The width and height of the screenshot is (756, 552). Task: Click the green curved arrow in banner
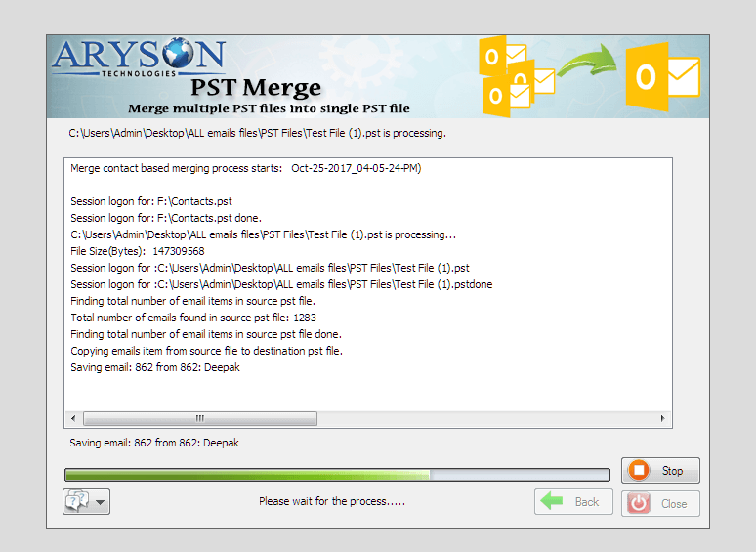pyautogui.click(x=587, y=62)
